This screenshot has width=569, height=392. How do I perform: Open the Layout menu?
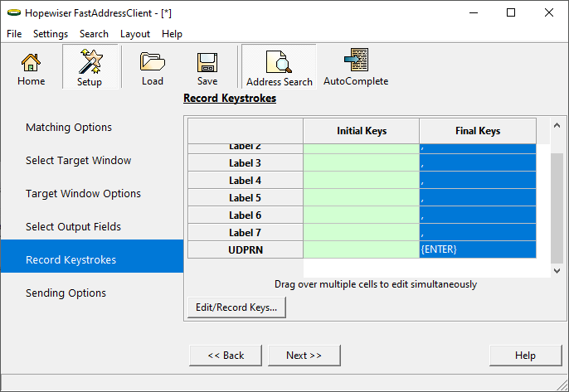pos(135,34)
